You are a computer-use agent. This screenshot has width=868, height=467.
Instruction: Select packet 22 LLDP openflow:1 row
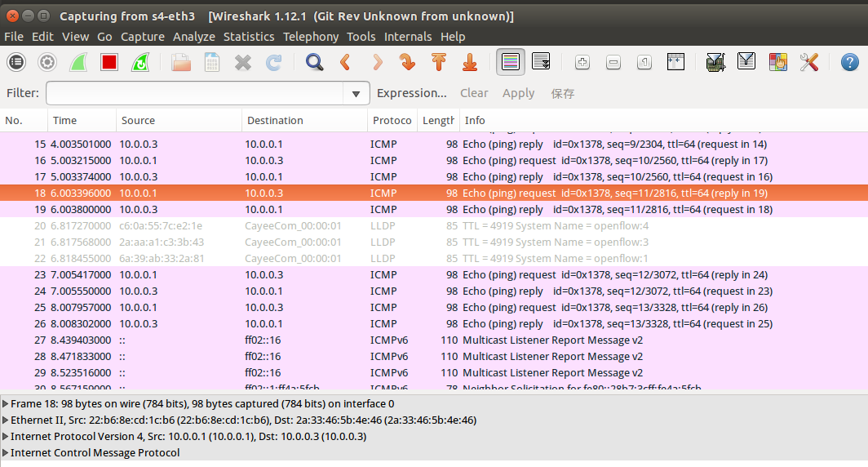pos(434,259)
